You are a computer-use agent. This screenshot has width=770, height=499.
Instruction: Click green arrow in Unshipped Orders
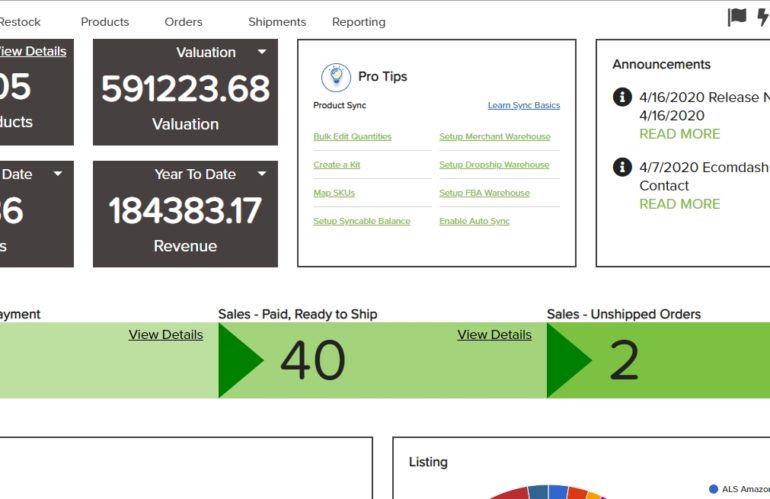coord(569,360)
